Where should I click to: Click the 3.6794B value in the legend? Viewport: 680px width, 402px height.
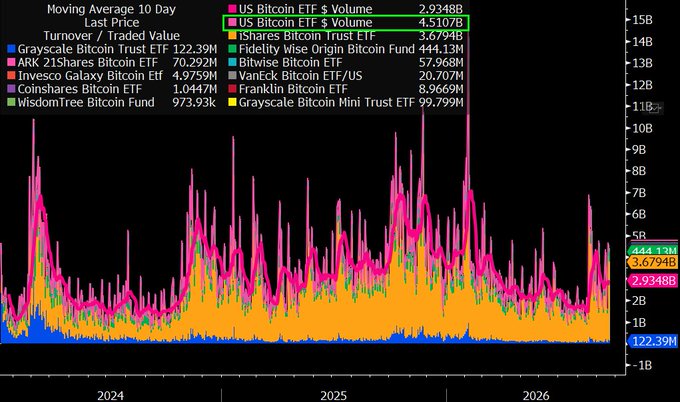click(441, 36)
